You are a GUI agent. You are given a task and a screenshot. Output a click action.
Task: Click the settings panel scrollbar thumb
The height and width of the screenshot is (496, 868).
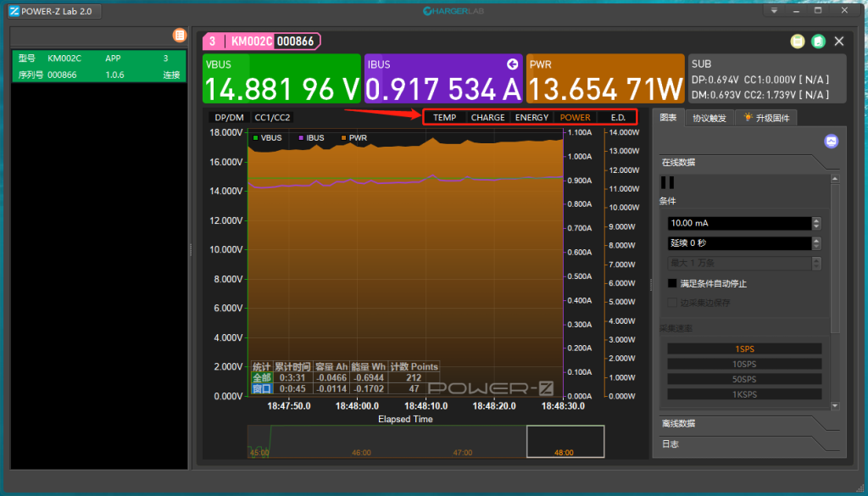(835, 259)
